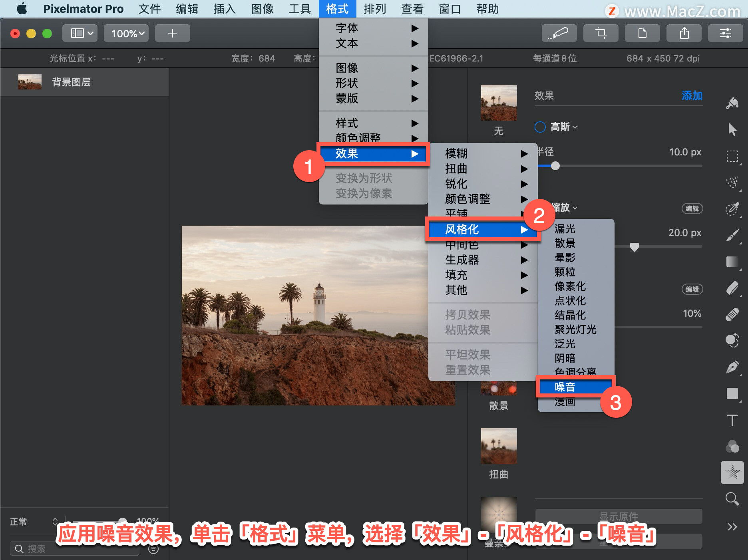Click the Share export icon
The image size is (748, 560).
point(684,33)
